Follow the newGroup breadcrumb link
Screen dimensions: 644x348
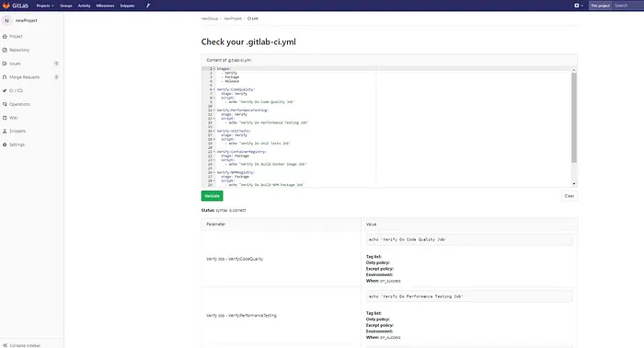click(210, 18)
